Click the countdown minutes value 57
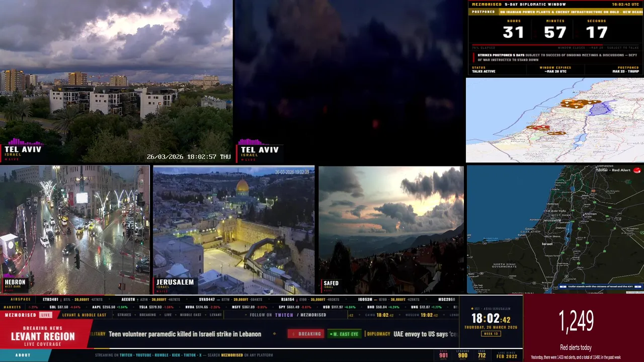The image size is (644, 362). coord(555,33)
